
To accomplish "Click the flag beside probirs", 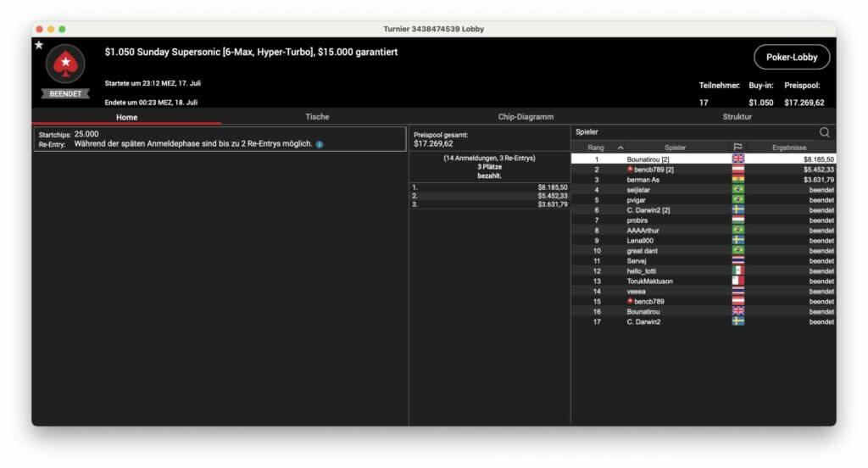I will pyautogui.click(x=738, y=220).
